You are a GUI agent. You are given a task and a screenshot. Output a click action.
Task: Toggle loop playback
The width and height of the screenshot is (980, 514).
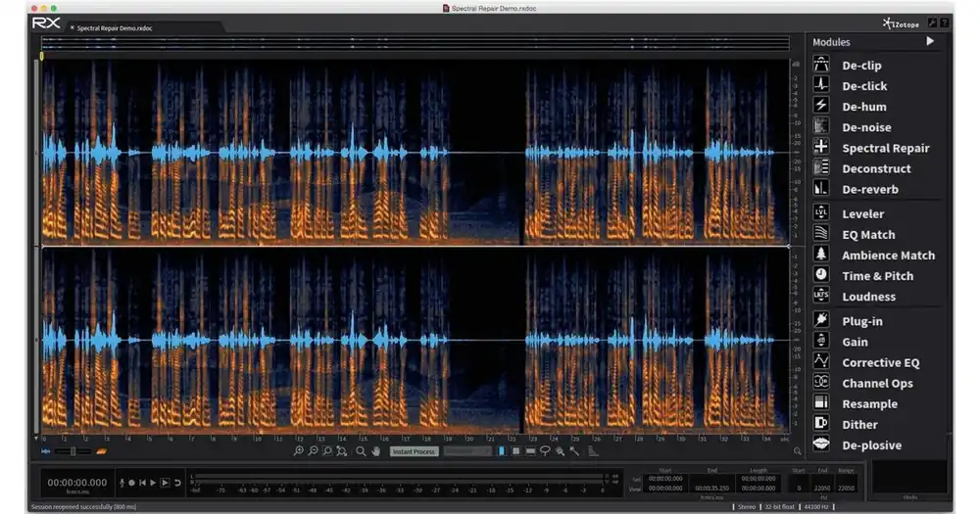click(177, 483)
